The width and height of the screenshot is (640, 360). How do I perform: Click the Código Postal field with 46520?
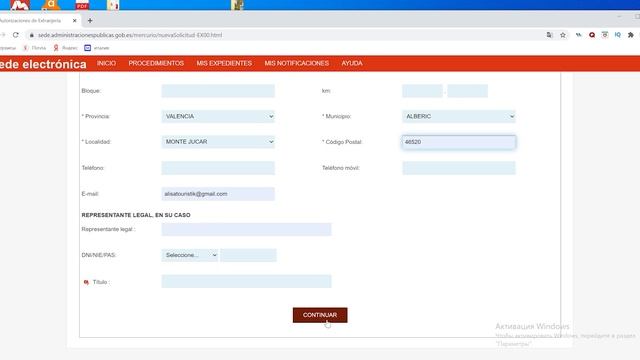(x=459, y=142)
